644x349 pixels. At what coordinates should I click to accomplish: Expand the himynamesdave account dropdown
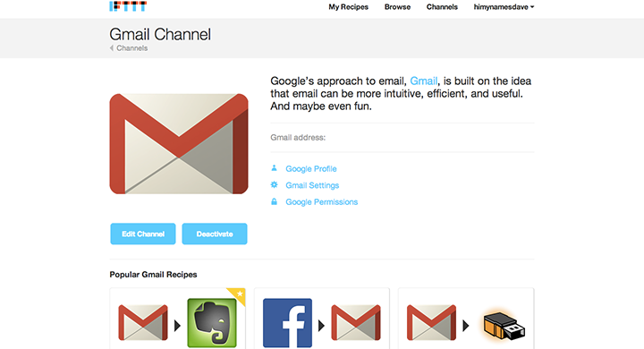click(x=504, y=7)
